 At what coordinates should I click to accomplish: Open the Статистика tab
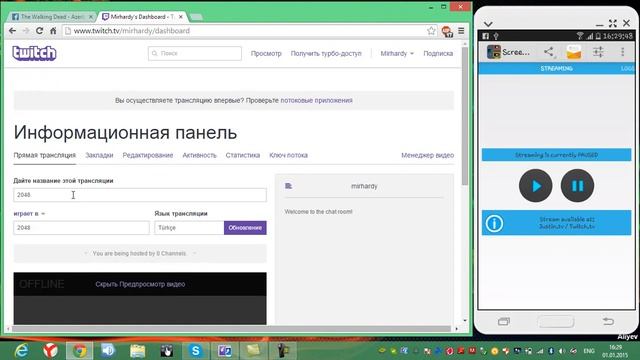242,155
